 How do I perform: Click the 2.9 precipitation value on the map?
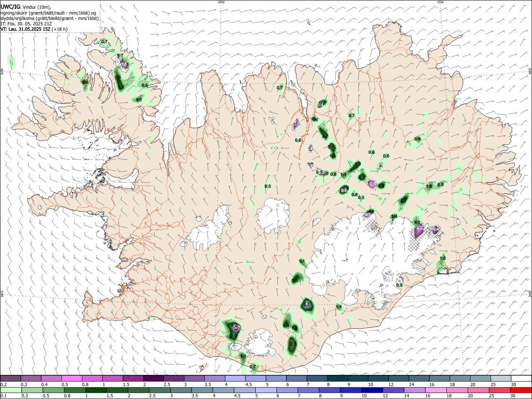point(234,336)
